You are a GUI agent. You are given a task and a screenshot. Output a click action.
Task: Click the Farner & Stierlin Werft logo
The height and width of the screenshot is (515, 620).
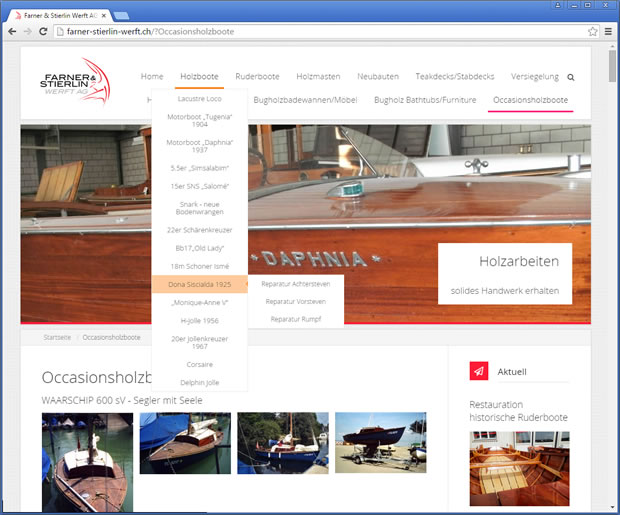[x=82, y=81]
